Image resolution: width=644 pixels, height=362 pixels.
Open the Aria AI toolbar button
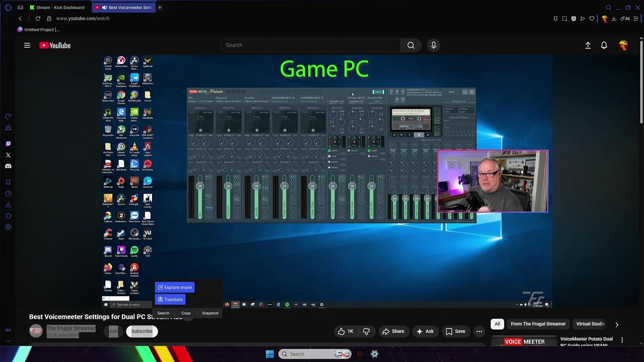tap(624, 19)
